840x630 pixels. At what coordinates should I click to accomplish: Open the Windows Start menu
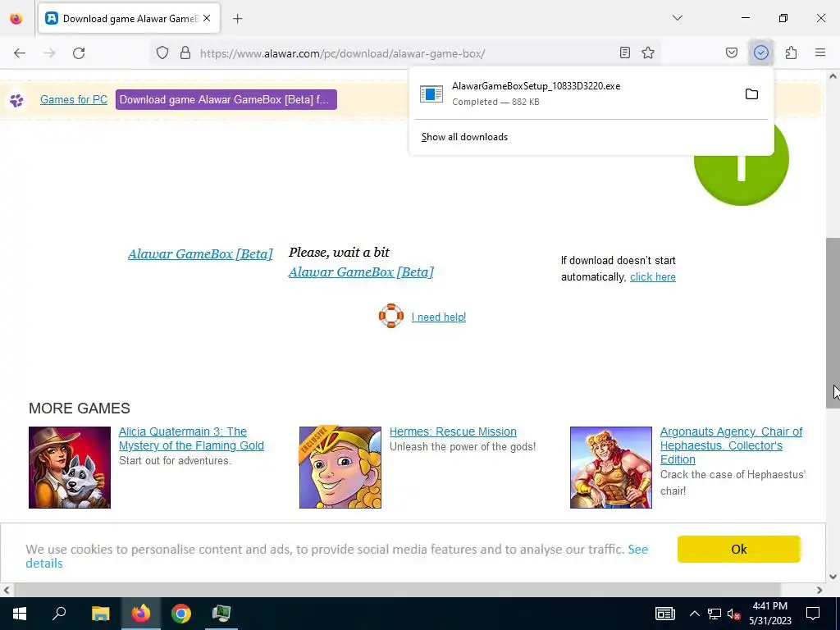20,614
